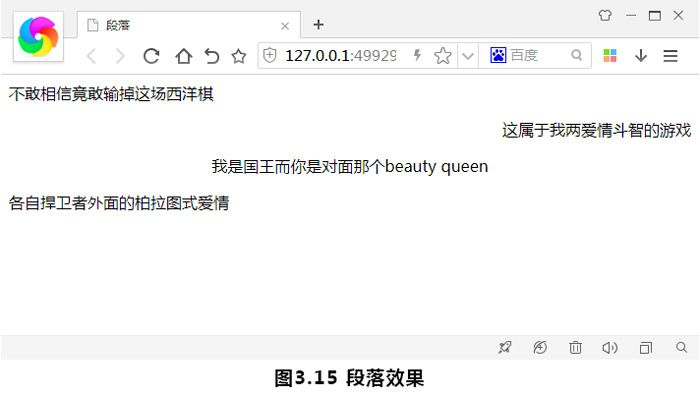Open favorites with the star toolbar icon
Screen dimensions: 700x395
pos(239,56)
